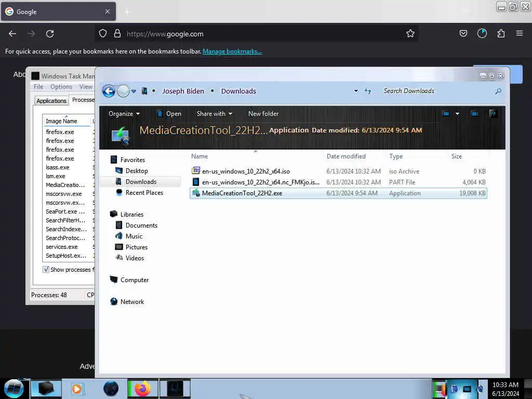Open the Firefox hamburger menu
Screen dimensions: 532x399
[519, 33]
